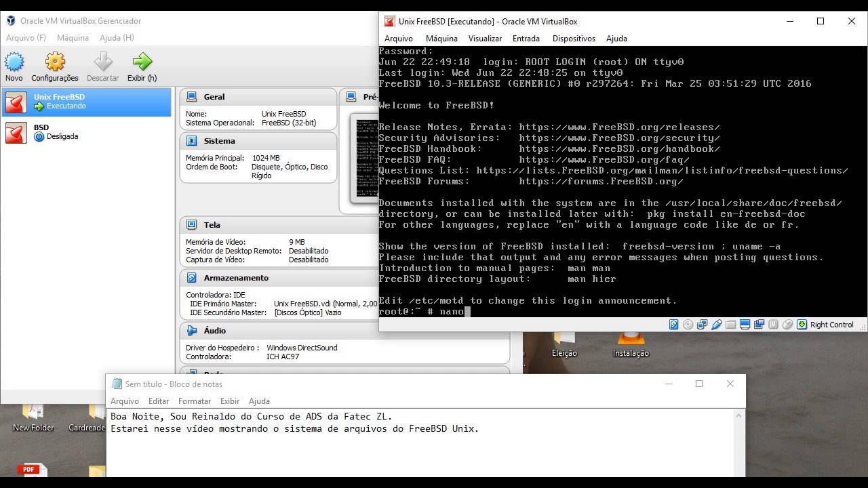Viewport: 868px width, 488px height.
Task: Maximize the Bloco de notas window
Action: coord(699,384)
